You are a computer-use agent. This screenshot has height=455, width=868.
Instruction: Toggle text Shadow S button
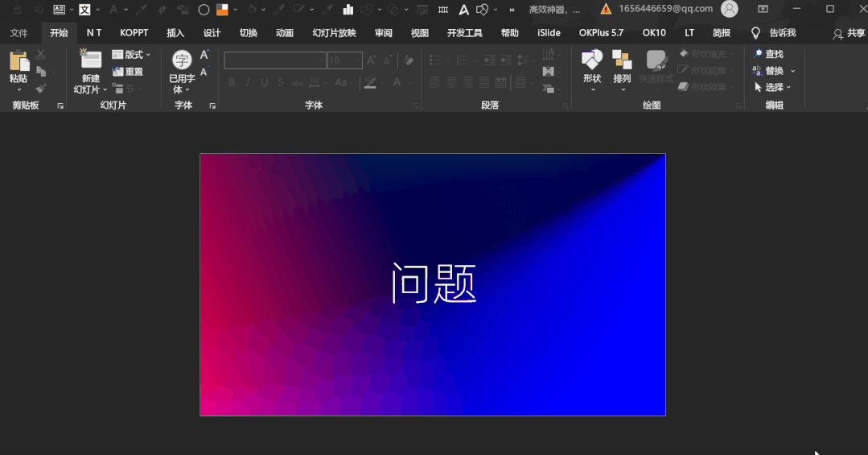(282, 82)
